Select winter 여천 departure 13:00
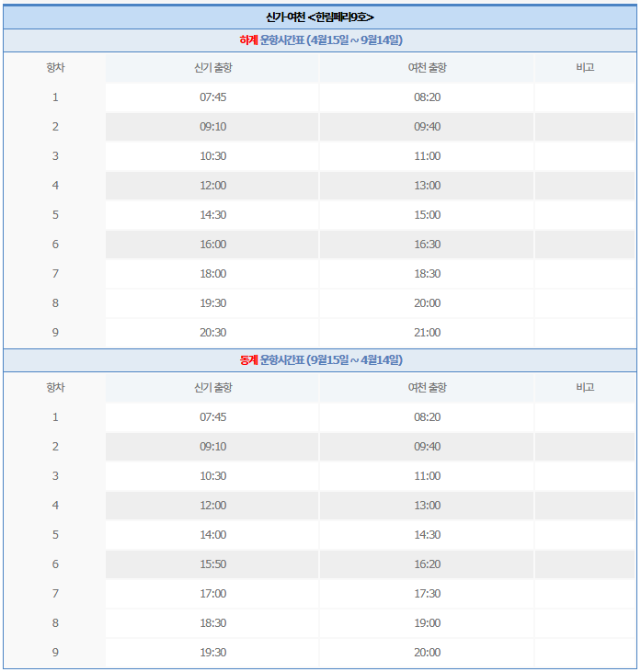 (427, 506)
